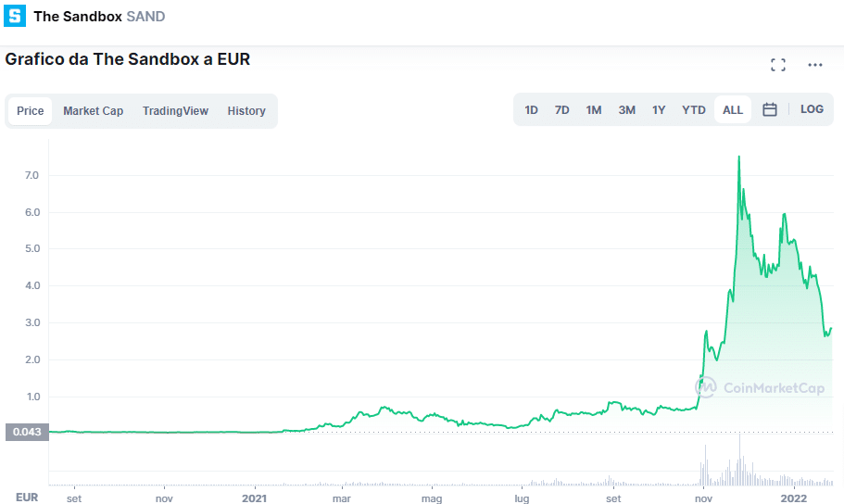This screenshot has width=844, height=504.
Task: Click the 'mar' x-axis label
Action: coord(342,498)
